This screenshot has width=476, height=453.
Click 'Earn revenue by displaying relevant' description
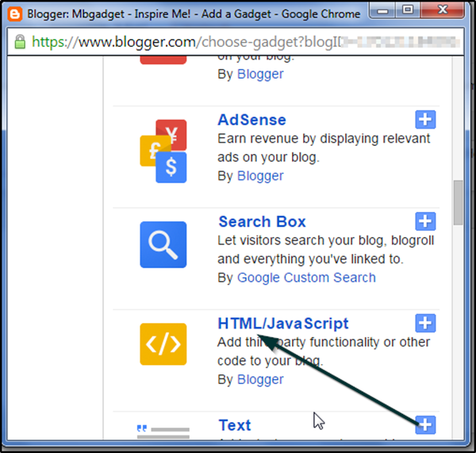click(324, 139)
